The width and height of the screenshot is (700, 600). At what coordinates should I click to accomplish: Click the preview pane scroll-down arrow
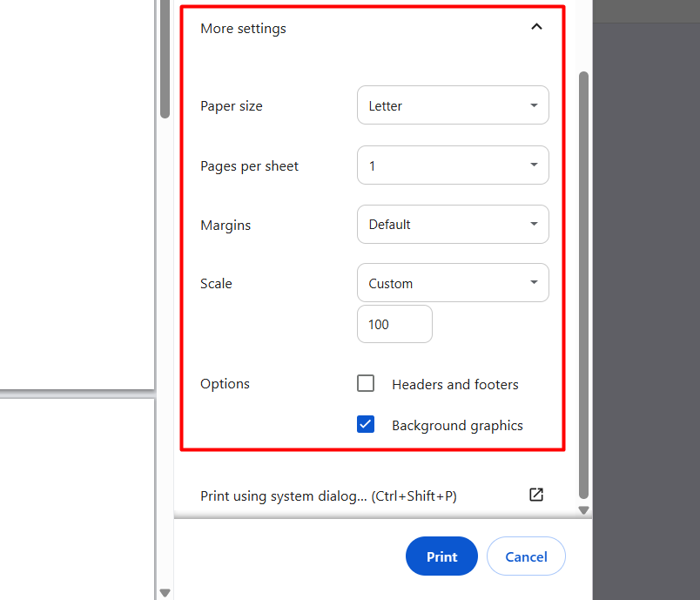[x=165, y=593]
